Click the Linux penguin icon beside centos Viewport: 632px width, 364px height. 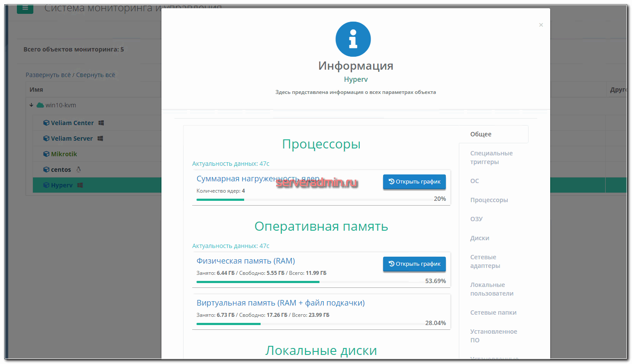[78, 170]
